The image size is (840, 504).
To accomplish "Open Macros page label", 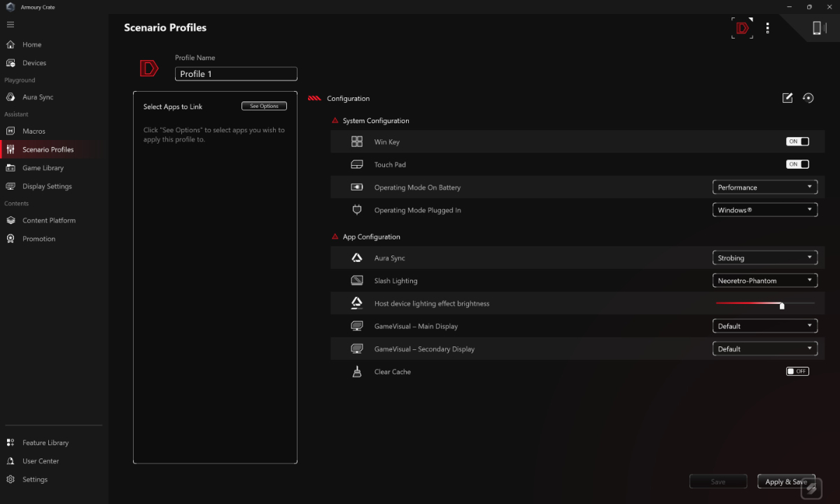I will pos(34,131).
